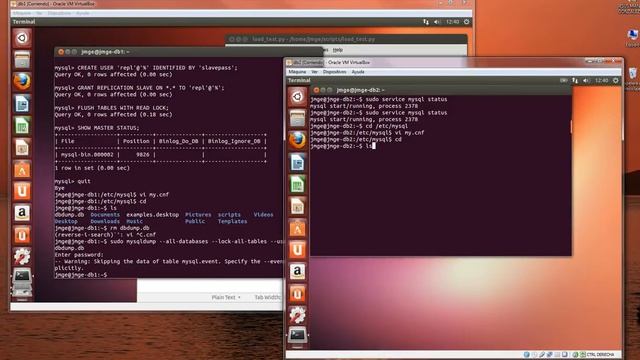Click CTRL DERECHA host key indicator

tap(600, 355)
